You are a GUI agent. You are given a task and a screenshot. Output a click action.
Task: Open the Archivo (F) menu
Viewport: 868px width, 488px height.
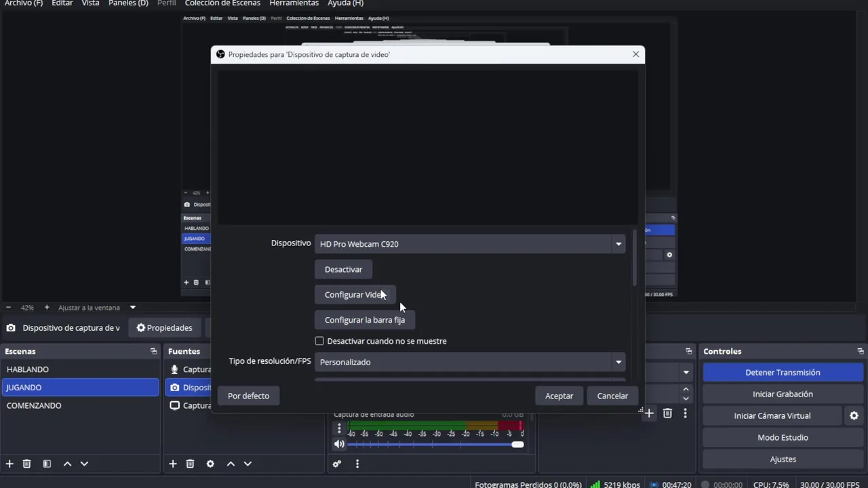coord(24,3)
